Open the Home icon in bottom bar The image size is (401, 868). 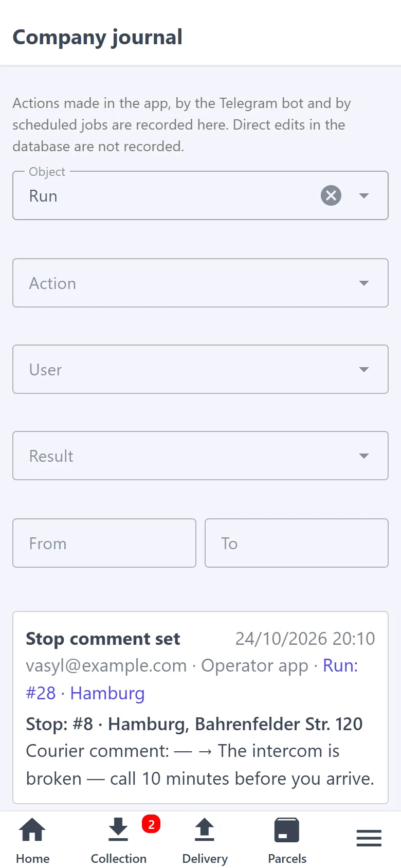[32, 829]
